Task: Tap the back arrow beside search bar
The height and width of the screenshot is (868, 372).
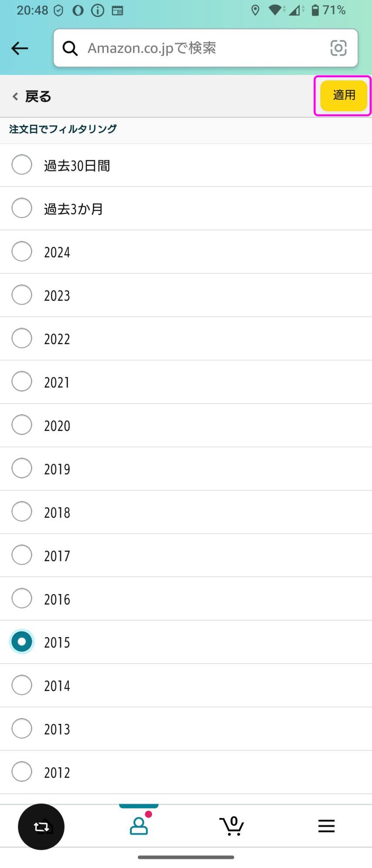Action: 20,48
